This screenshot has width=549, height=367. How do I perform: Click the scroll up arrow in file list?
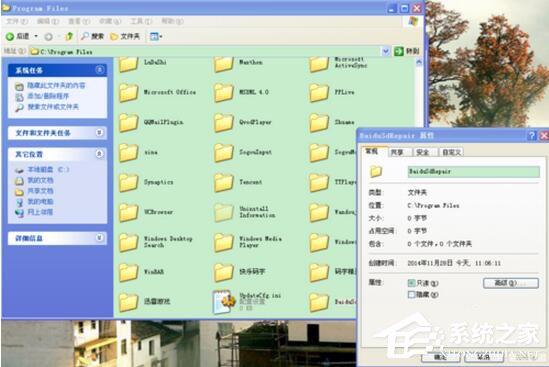pyautogui.click(x=419, y=62)
